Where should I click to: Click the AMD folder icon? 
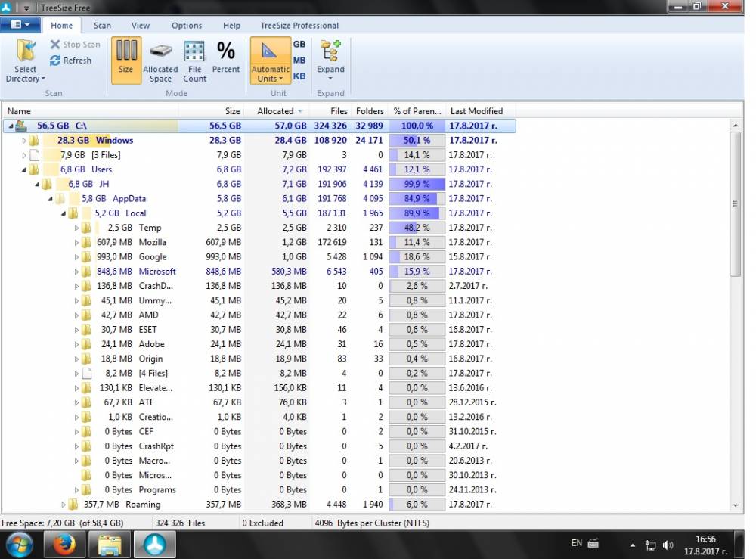86,315
